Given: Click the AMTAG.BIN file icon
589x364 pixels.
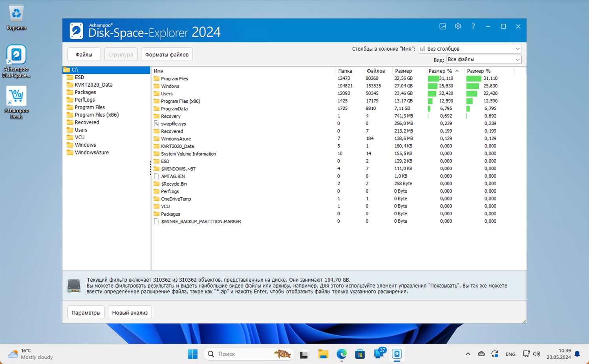Looking at the screenshot, I should click(156, 176).
